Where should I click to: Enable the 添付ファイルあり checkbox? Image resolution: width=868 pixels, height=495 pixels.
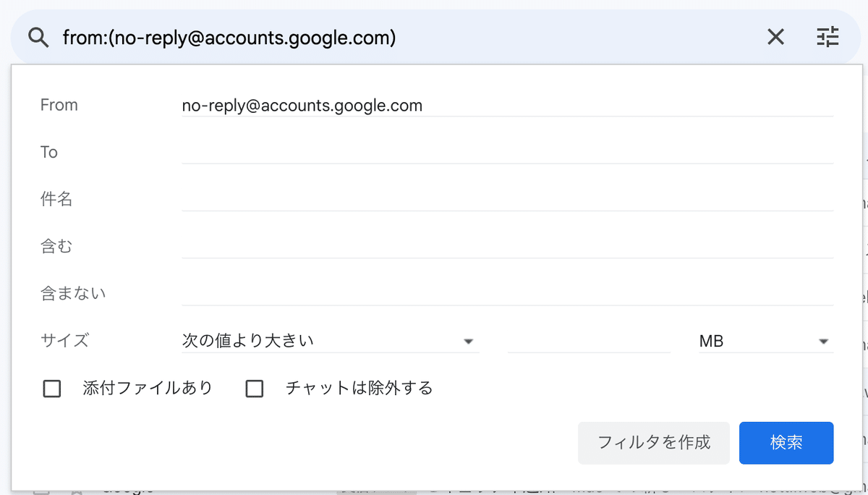(x=51, y=389)
